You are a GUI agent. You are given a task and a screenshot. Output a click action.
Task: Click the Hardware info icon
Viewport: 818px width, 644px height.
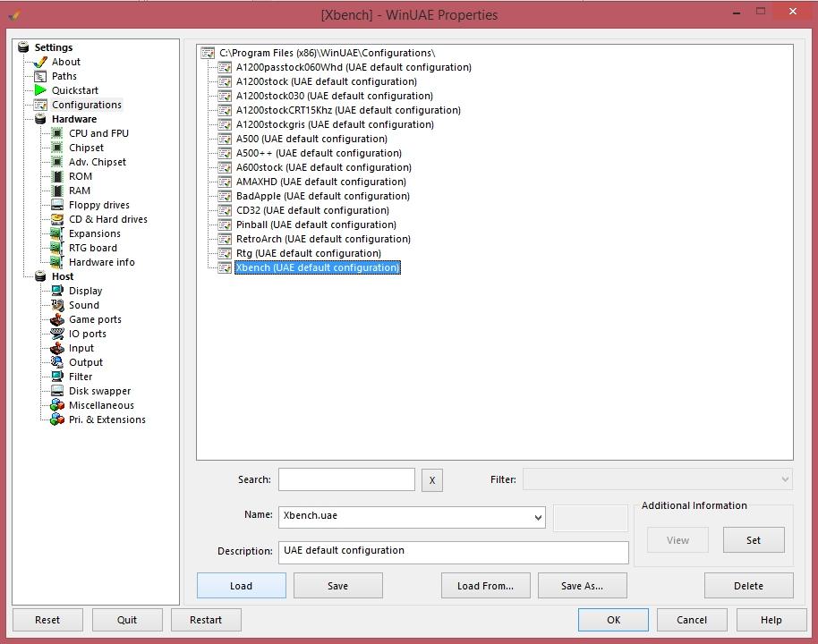coord(57,262)
